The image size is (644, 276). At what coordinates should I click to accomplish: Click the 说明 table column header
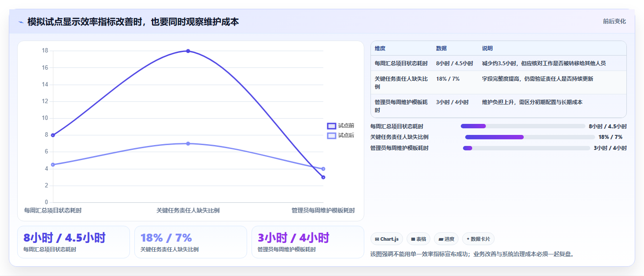coord(488,48)
